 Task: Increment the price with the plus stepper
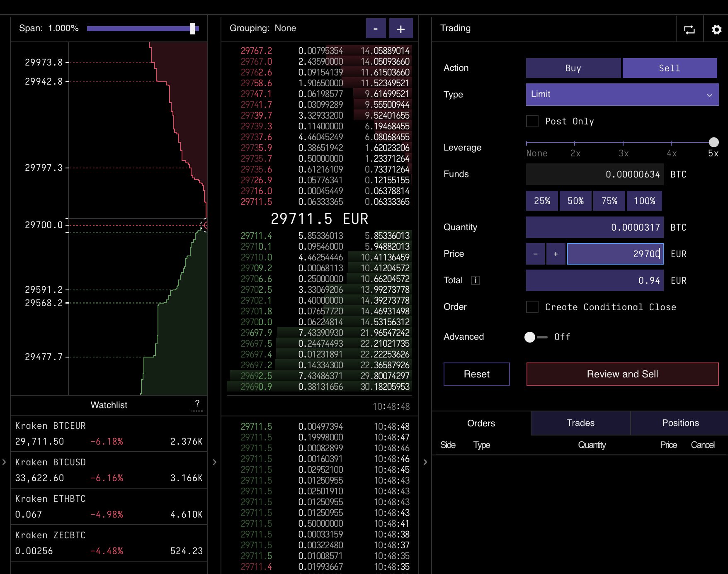tap(556, 254)
